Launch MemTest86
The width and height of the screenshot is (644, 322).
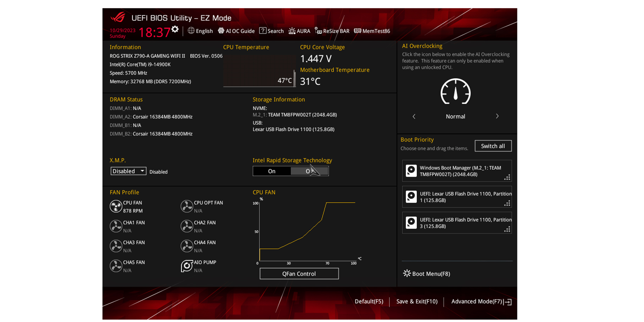372,31
